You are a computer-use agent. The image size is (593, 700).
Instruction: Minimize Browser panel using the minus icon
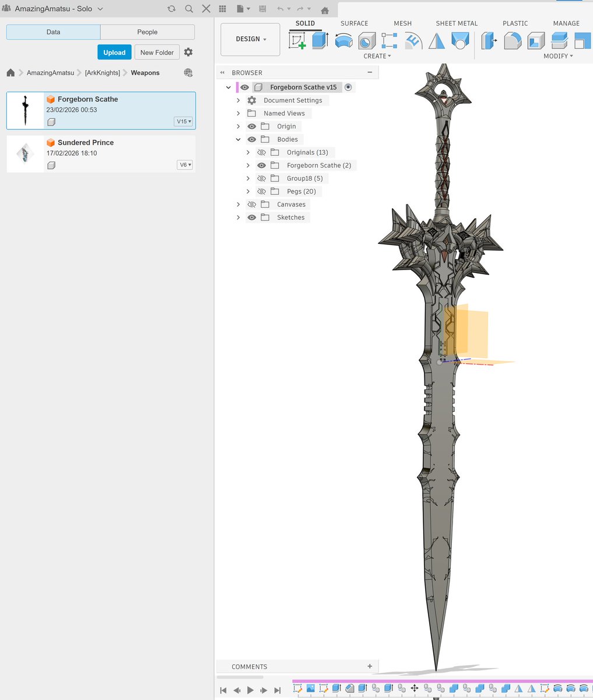pyautogui.click(x=370, y=72)
